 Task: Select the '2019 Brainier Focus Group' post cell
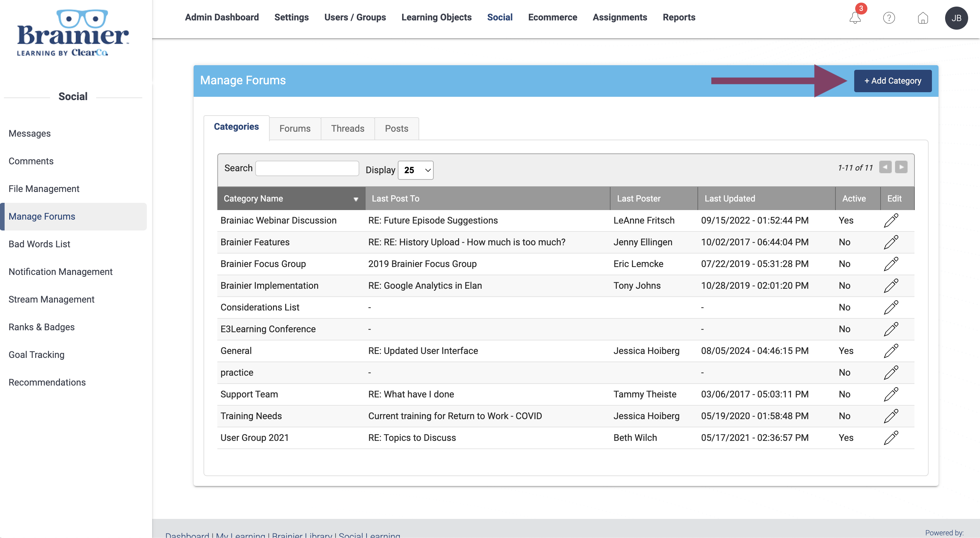tap(422, 264)
